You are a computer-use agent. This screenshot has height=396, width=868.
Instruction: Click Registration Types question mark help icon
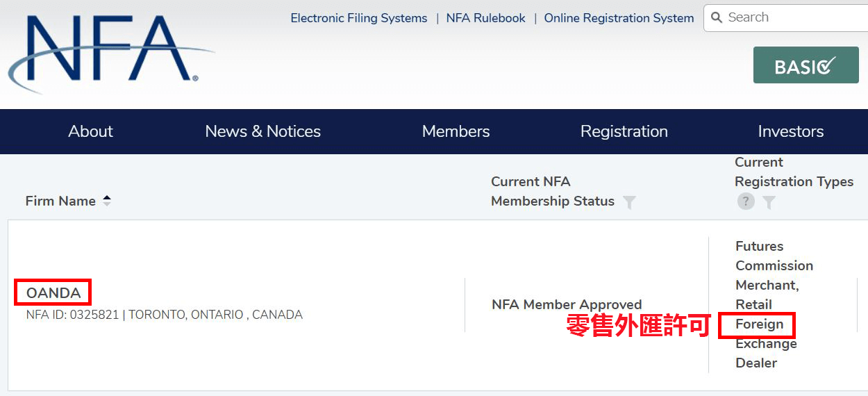point(746,201)
